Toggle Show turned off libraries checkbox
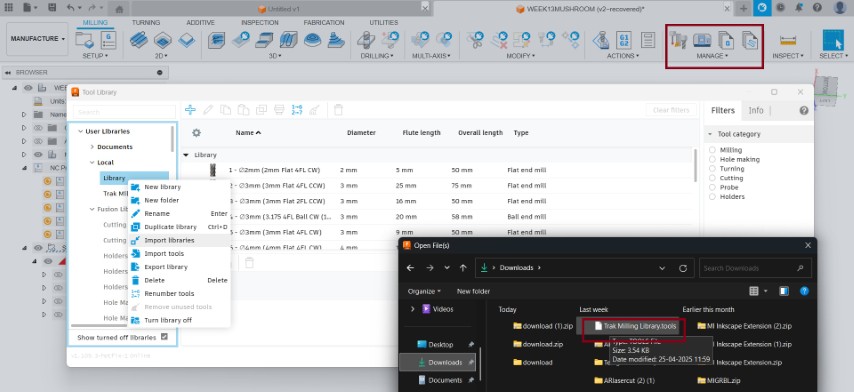Viewport: 854px width, 392px height. tap(164, 337)
